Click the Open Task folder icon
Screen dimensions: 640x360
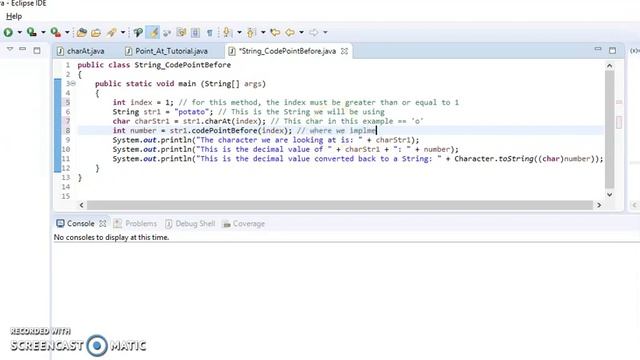click(x=96, y=32)
